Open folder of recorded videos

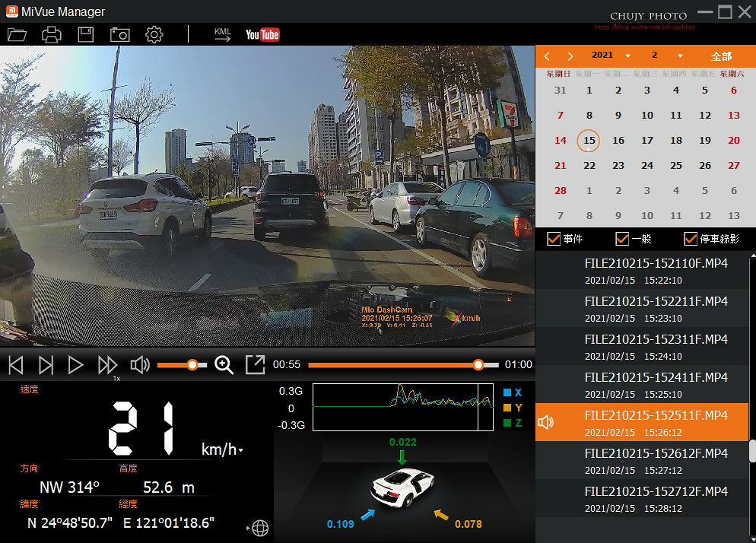click(17, 35)
